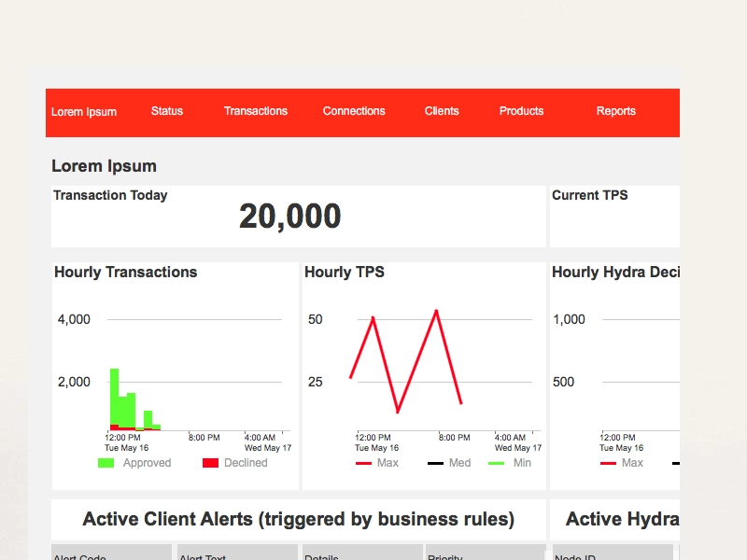The width and height of the screenshot is (747, 560).
Task: Open the Status menu item
Action: tap(167, 111)
